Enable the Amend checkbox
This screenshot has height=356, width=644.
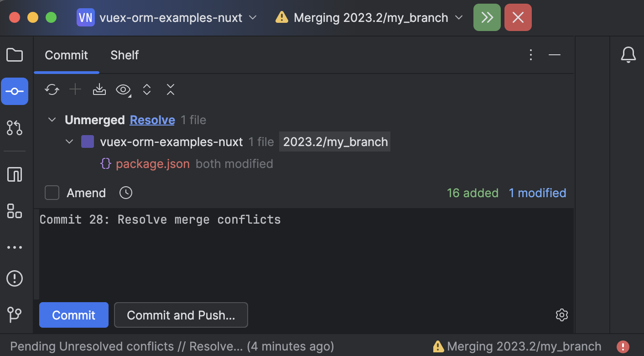coord(52,192)
